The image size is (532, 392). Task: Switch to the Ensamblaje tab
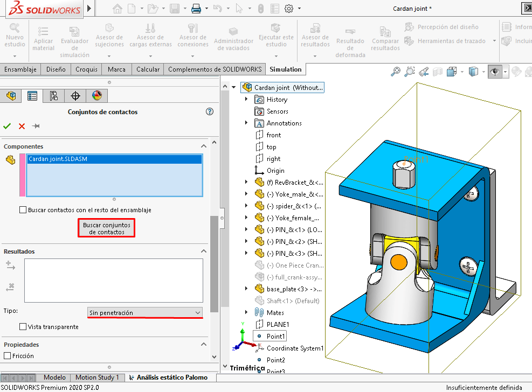coord(20,69)
